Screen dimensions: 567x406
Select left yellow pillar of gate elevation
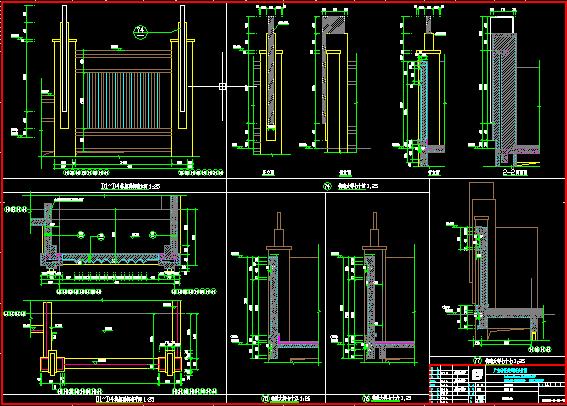(x=65, y=98)
